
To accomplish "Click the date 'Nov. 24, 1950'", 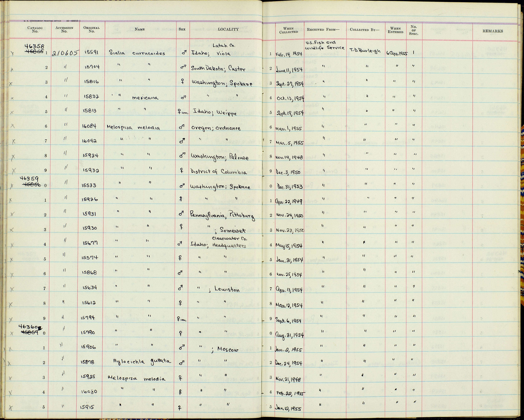I will click(290, 215).
